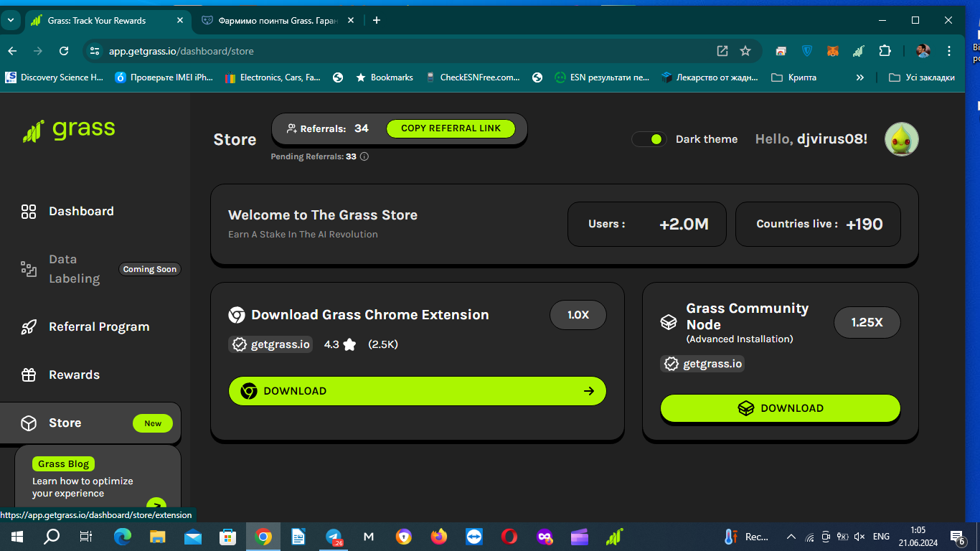The height and width of the screenshot is (551, 980).
Task: Expand the hidden bookmarks chevron
Action: pyautogui.click(x=859, y=77)
